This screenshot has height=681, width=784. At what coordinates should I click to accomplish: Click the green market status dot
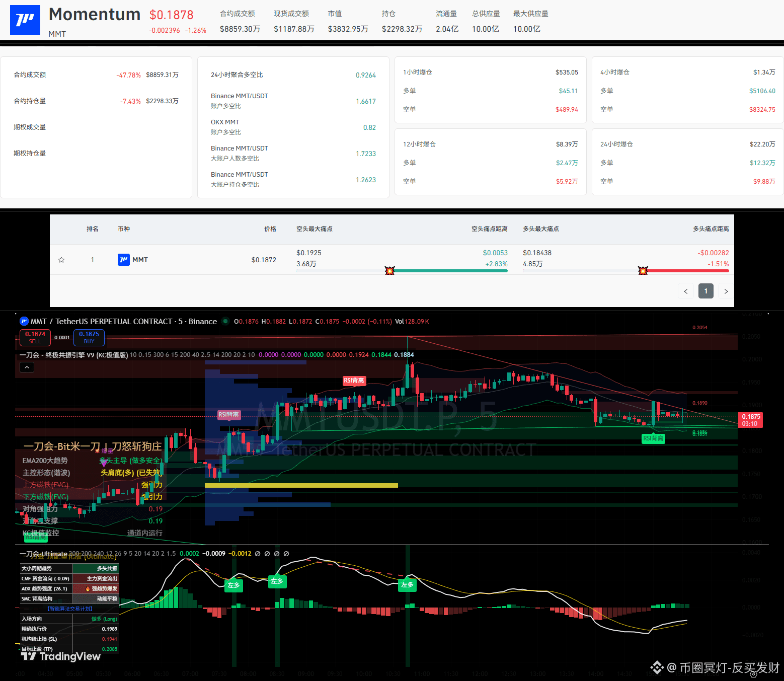(225, 321)
